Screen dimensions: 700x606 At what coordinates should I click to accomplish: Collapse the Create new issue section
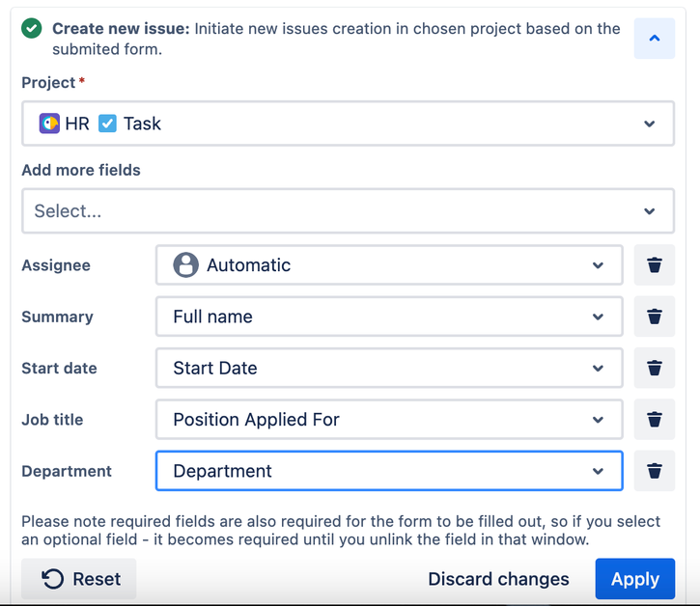[654, 39]
